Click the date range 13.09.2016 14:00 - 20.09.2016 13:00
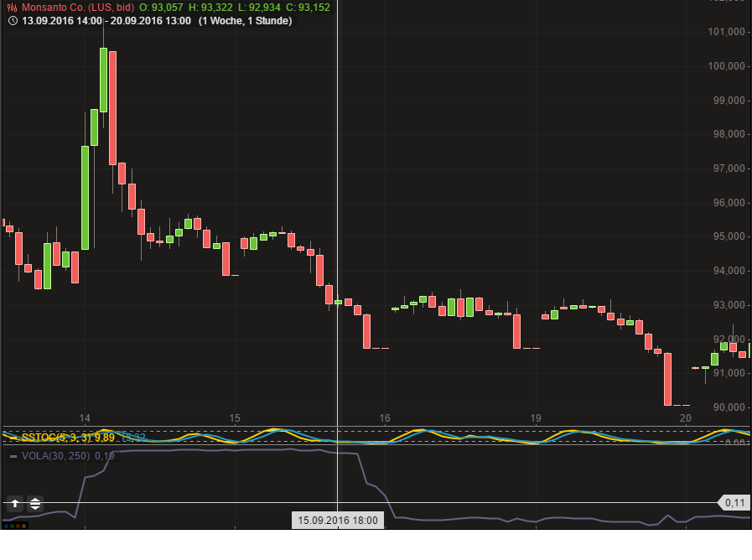Image resolution: width=752 pixels, height=560 pixels. click(106, 21)
